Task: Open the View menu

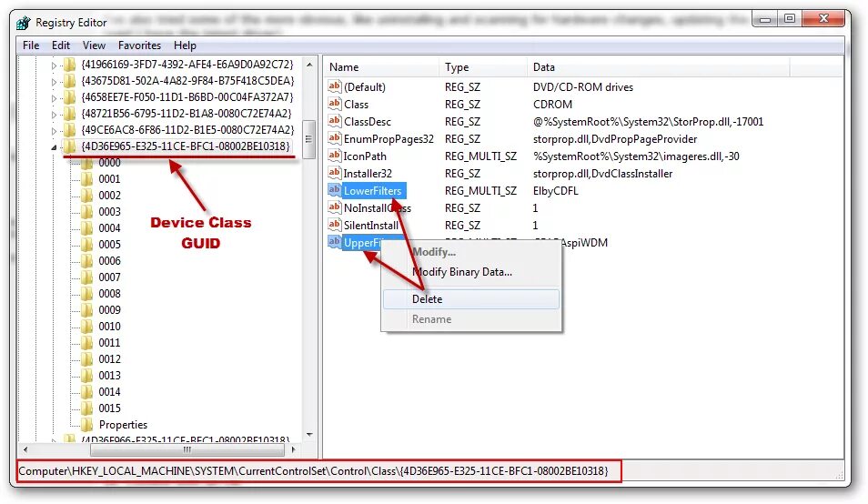Action: [x=94, y=45]
